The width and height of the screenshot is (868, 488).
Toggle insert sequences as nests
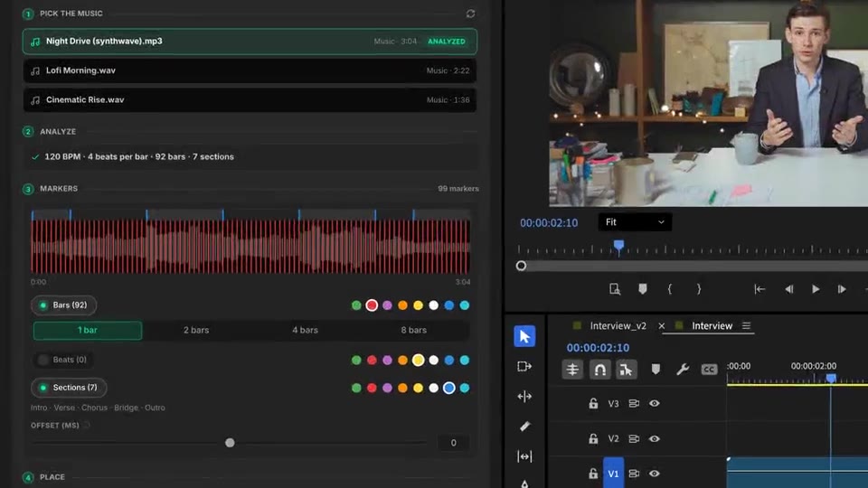572,370
